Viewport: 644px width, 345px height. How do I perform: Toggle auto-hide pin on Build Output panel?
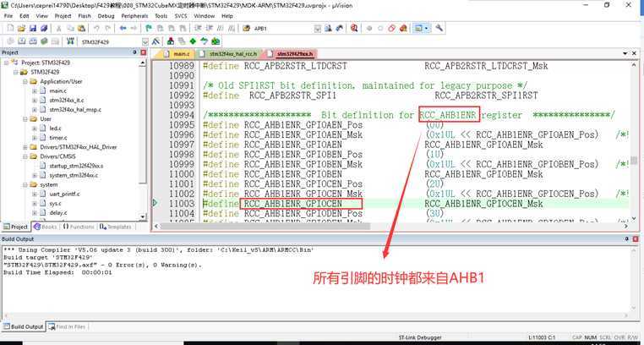coord(627,238)
